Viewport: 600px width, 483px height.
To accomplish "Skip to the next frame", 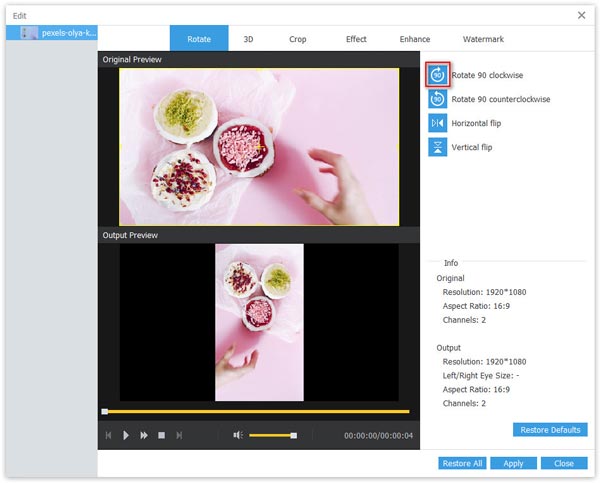I will click(x=179, y=435).
